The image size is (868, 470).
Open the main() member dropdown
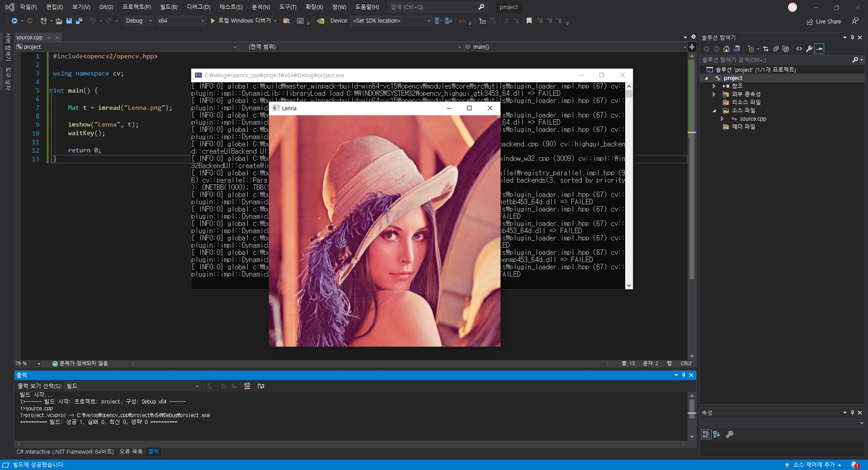(576, 47)
